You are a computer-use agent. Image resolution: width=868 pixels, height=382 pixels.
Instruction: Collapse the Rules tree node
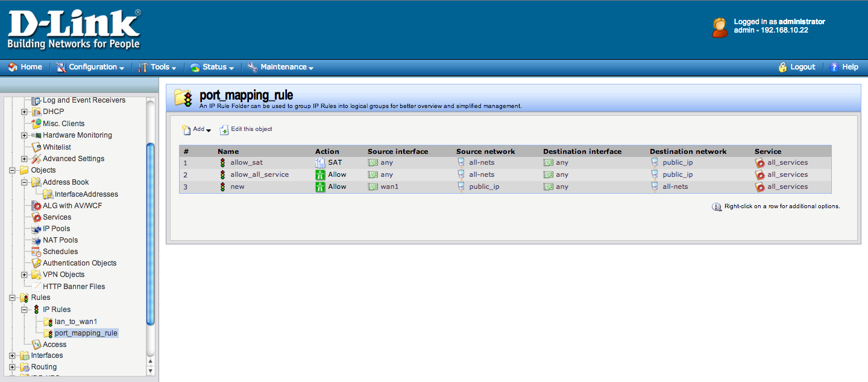click(12, 298)
